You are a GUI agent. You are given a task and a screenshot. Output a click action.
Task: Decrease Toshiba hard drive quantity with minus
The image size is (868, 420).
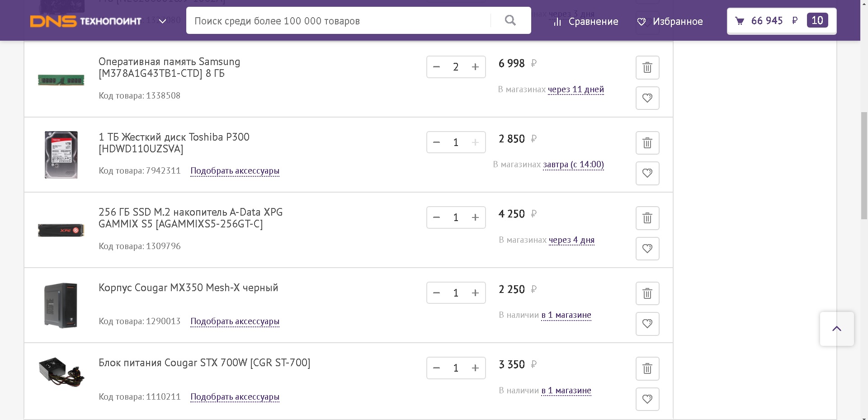coord(436,142)
